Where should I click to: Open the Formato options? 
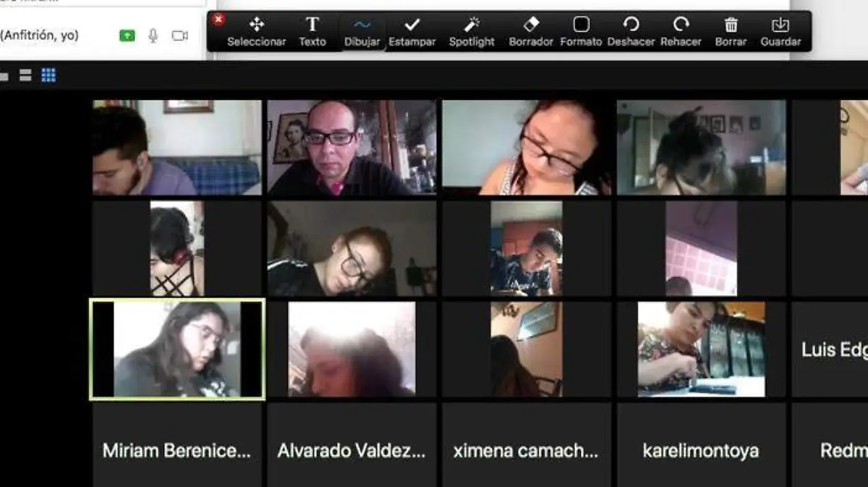point(581,31)
